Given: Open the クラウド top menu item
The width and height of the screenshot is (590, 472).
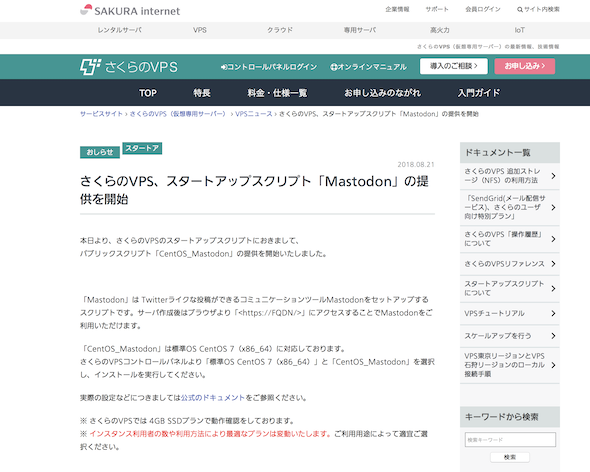Looking at the screenshot, I should [280, 30].
